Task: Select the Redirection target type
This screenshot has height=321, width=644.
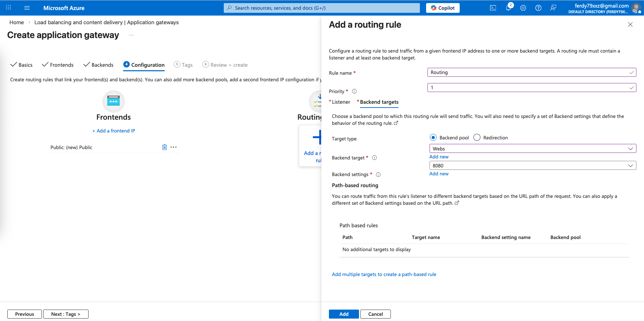Action: pyautogui.click(x=477, y=138)
